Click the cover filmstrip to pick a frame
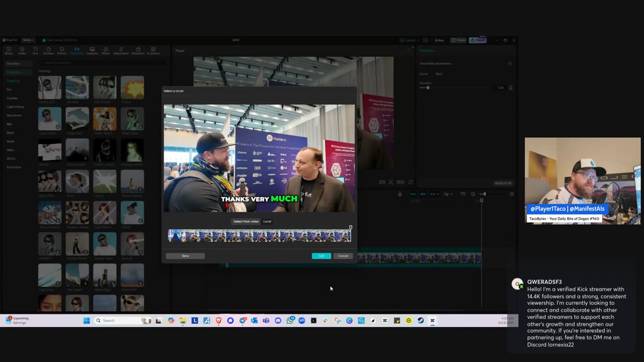Image resolution: width=644 pixels, height=362 pixels. click(259, 235)
